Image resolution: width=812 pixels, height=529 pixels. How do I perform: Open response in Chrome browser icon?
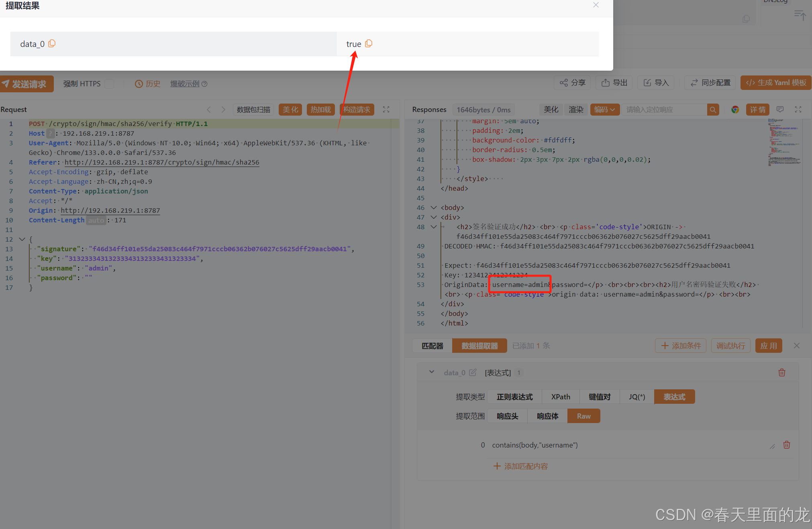click(x=735, y=110)
